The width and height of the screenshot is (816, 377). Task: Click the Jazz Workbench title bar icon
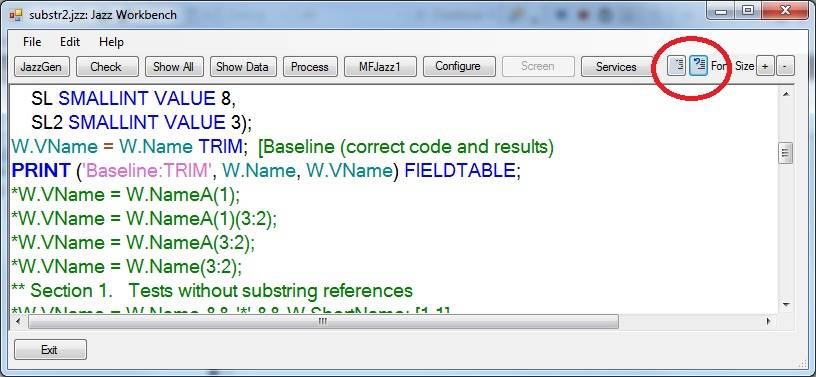(16, 15)
